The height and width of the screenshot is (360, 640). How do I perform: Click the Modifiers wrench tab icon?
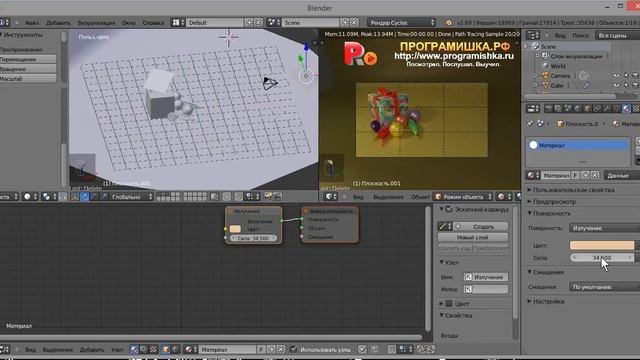607,108
